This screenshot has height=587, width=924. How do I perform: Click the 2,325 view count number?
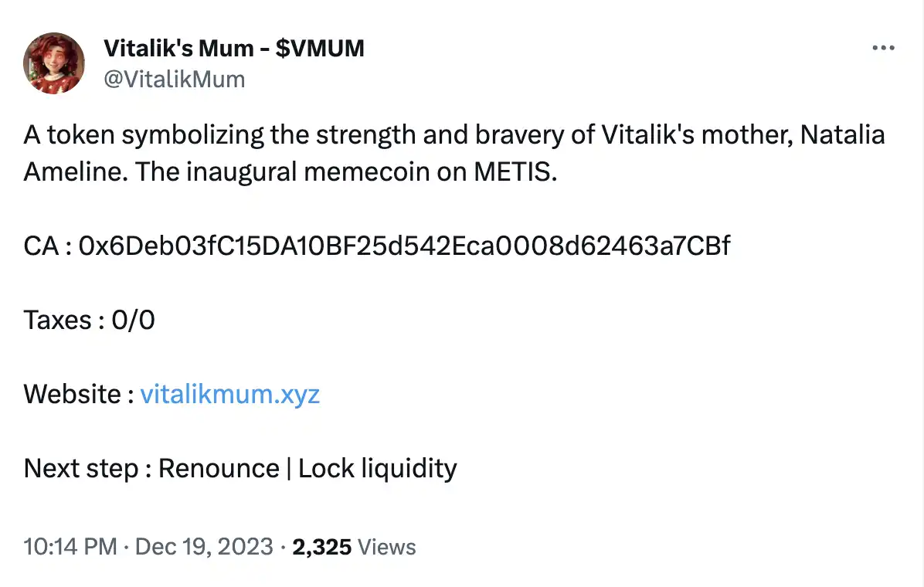point(322,548)
